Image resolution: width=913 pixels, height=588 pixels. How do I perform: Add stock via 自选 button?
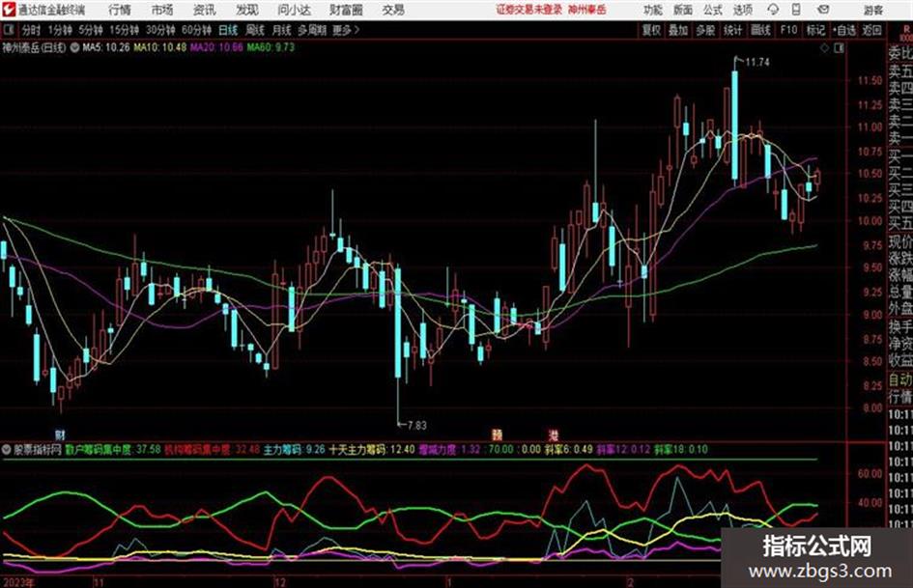pos(843,30)
